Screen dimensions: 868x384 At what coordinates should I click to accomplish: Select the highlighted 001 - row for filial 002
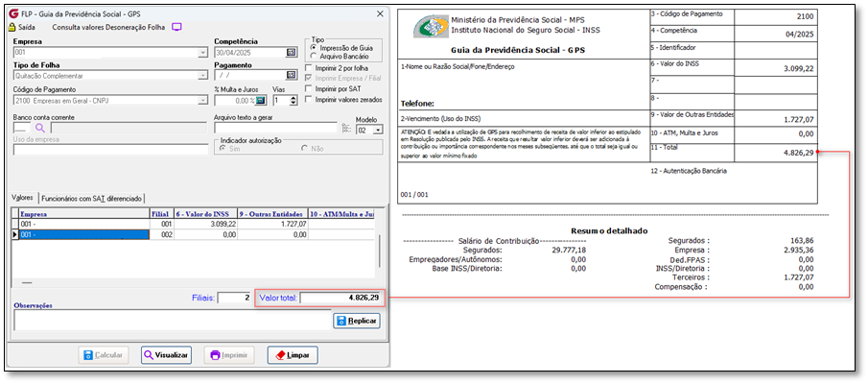pyautogui.click(x=84, y=235)
